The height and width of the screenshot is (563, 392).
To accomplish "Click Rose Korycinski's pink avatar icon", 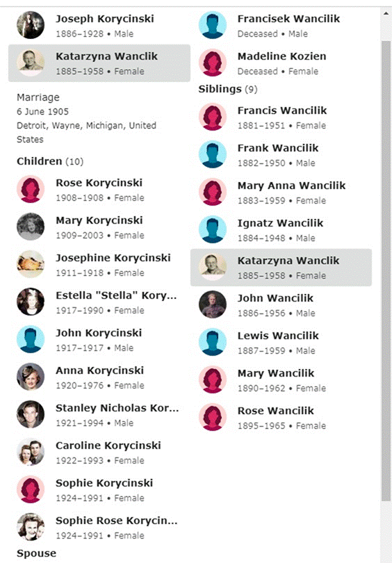I will (x=31, y=189).
